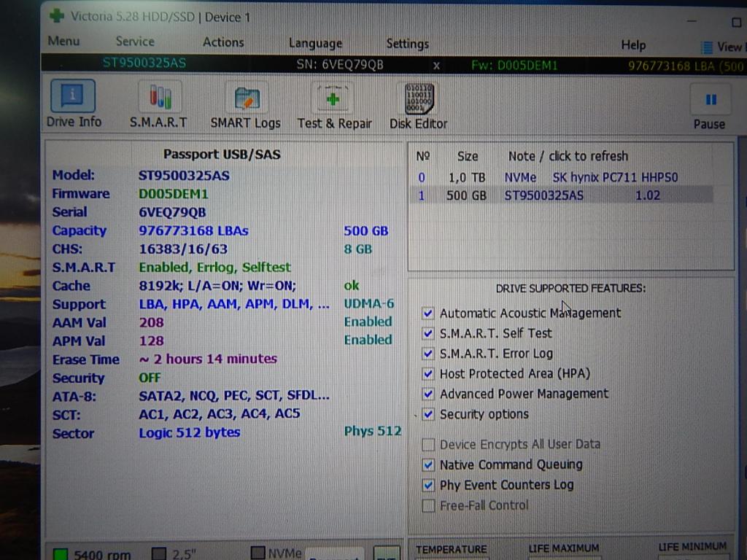Click the Erase Time value ~ 2 hours 14 minutes
This screenshot has width=747, height=560.
click(208, 359)
